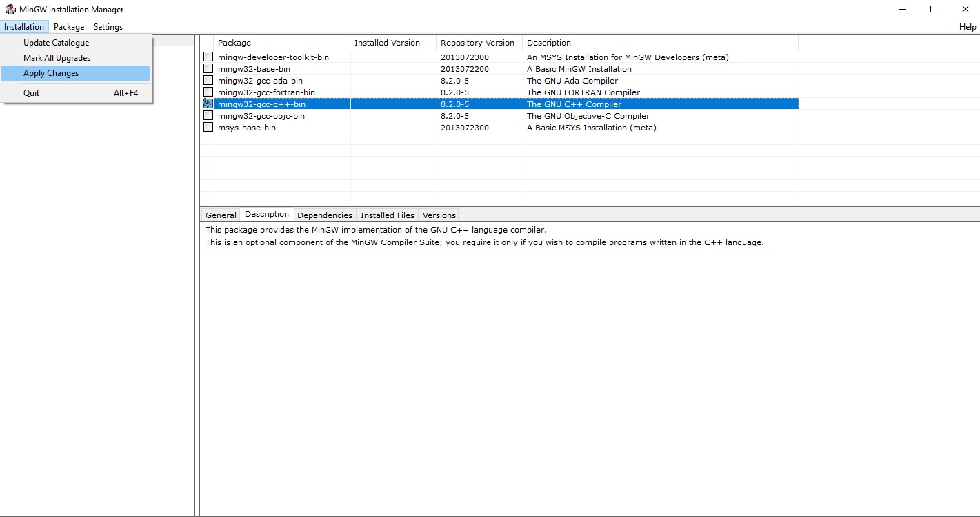Open the Installation menu

pos(24,27)
